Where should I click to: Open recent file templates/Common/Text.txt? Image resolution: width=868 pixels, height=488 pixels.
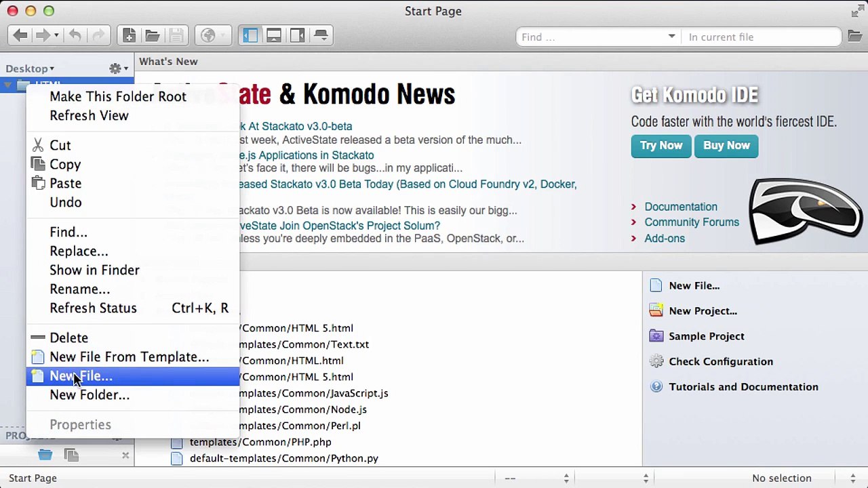[x=304, y=344]
